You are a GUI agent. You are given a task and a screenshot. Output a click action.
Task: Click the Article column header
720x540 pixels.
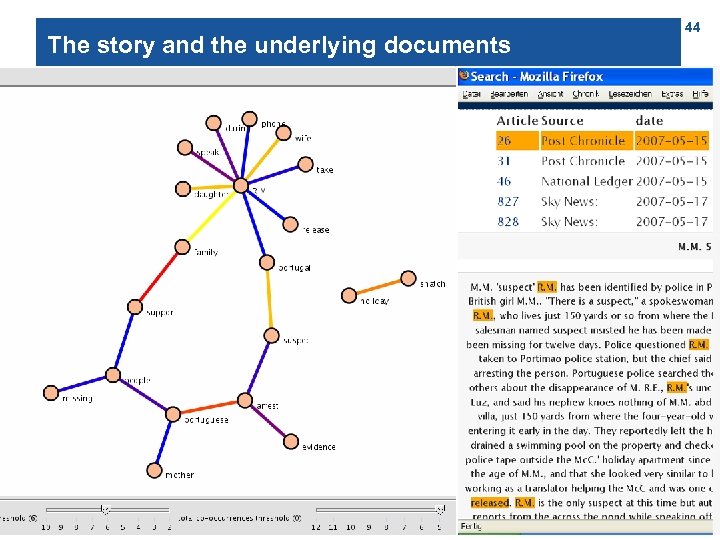click(x=517, y=120)
